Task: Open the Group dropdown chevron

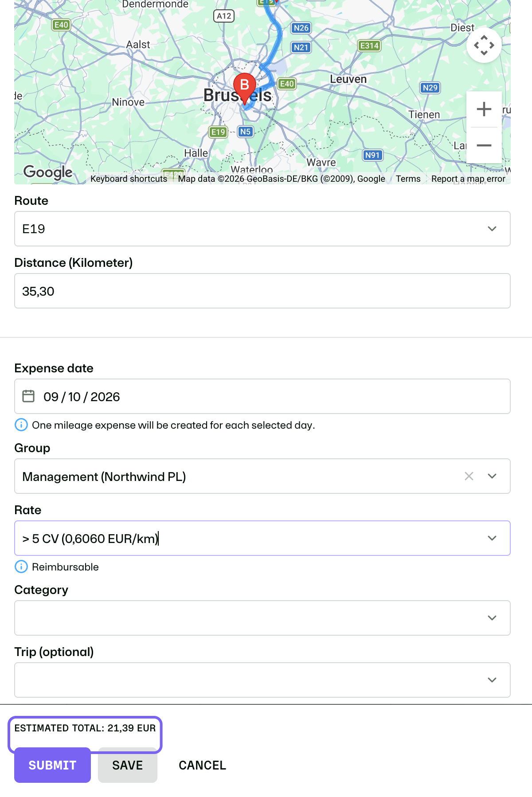Action: 492,476
